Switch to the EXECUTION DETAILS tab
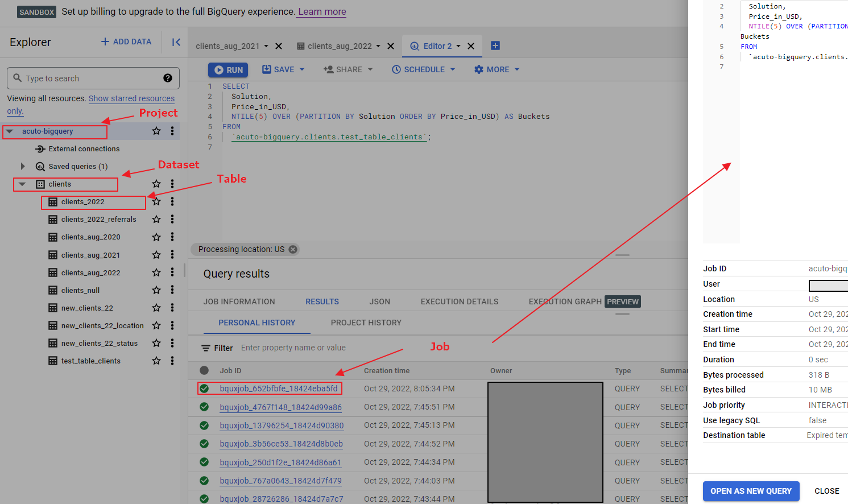This screenshot has height=504, width=848. (x=460, y=301)
